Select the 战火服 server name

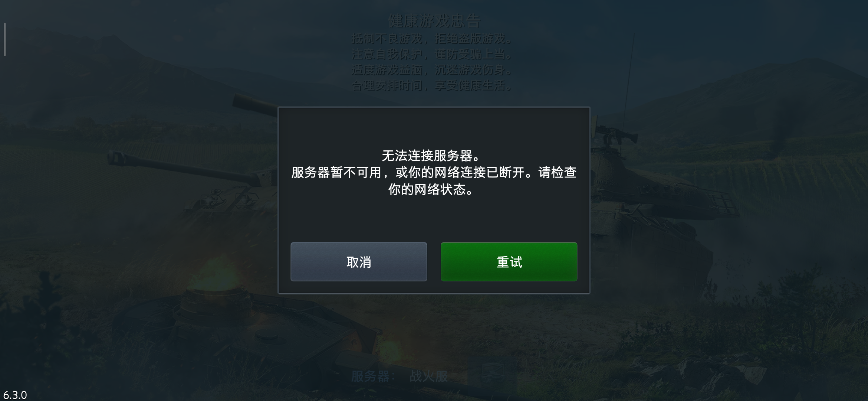[x=429, y=376]
